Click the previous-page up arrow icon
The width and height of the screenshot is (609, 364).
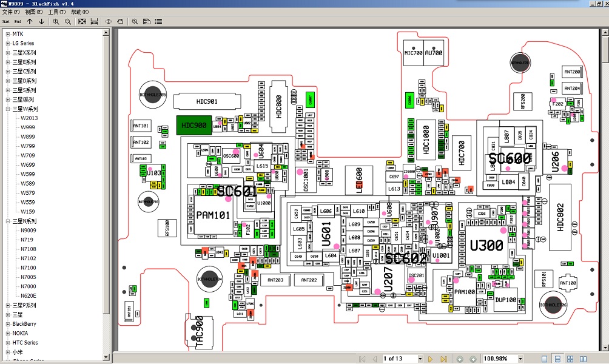(29, 21)
